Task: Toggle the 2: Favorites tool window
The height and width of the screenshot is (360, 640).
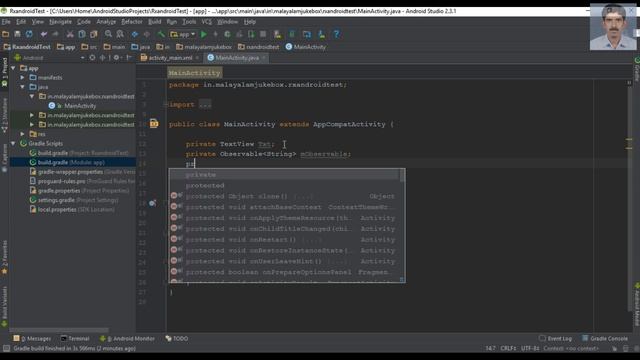Action: 4,258
